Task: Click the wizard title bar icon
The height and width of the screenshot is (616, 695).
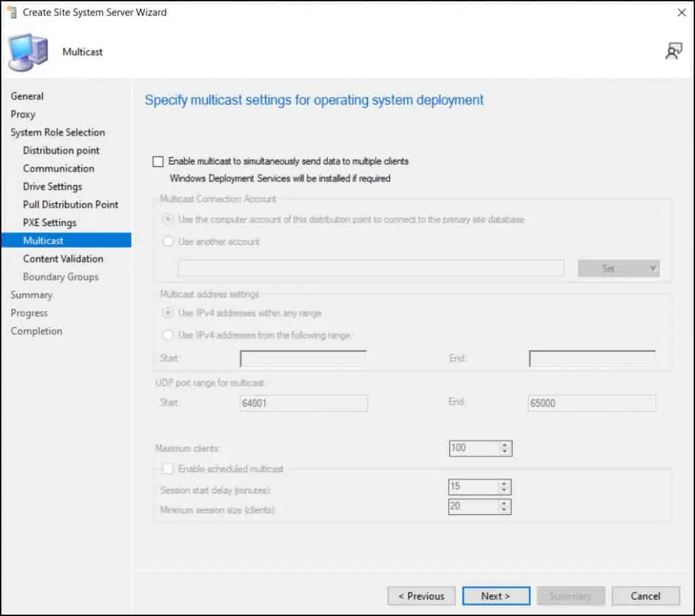Action: [x=12, y=12]
